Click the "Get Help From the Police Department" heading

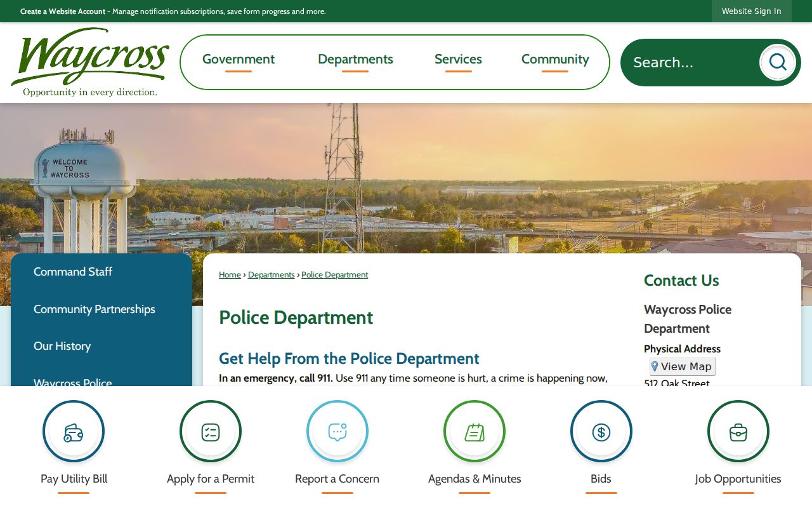(349, 359)
